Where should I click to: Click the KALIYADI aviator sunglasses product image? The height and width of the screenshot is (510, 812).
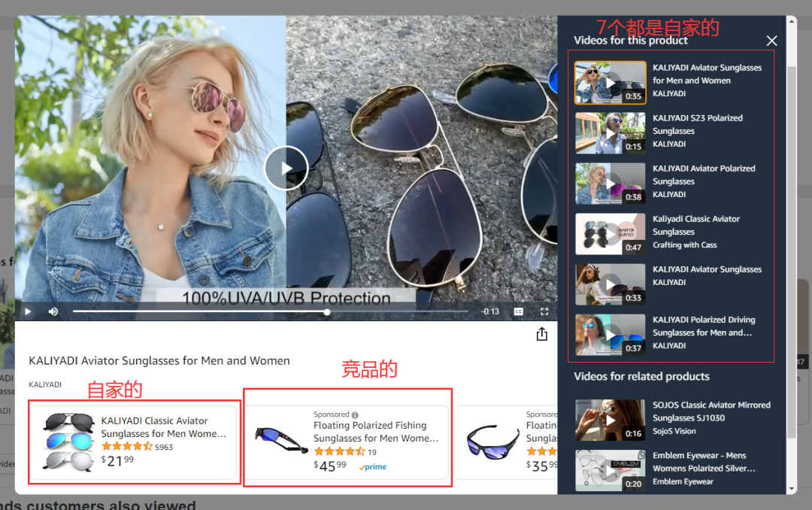point(68,442)
